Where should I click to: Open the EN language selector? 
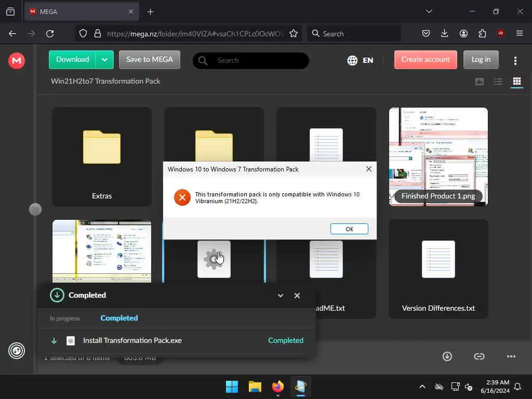pos(360,60)
